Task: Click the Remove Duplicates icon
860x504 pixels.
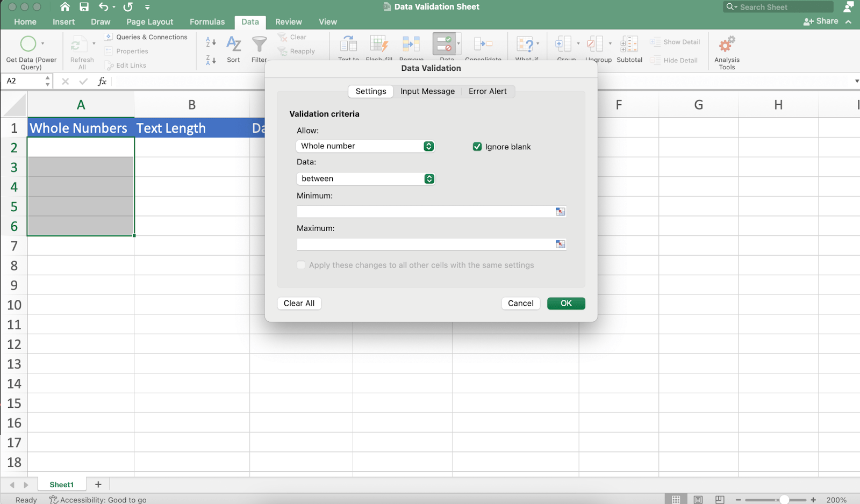Action: [411, 44]
